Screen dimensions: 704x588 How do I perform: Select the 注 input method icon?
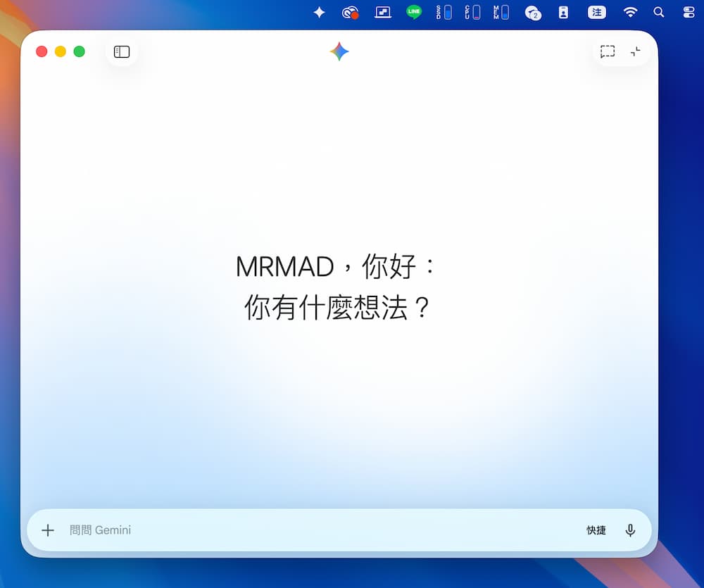[x=596, y=12]
